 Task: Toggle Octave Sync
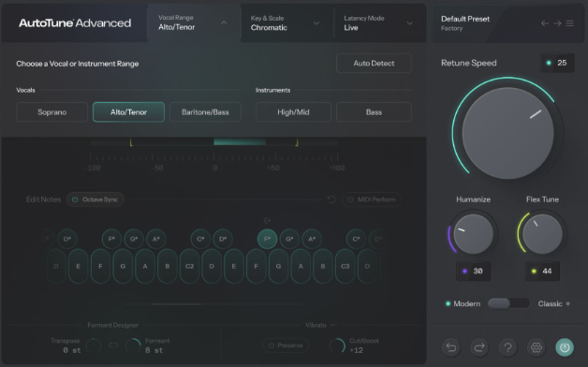96,199
